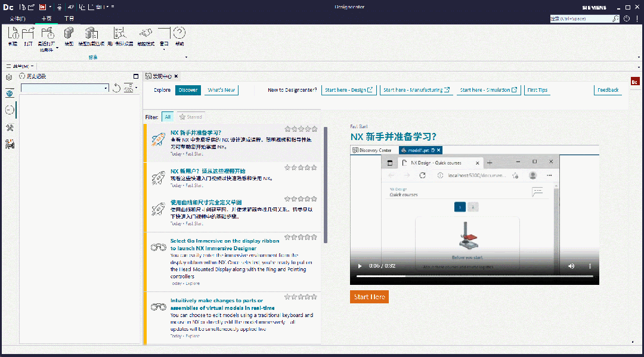
Task: Open the video three-dot options menu
Action: tap(590, 266)
